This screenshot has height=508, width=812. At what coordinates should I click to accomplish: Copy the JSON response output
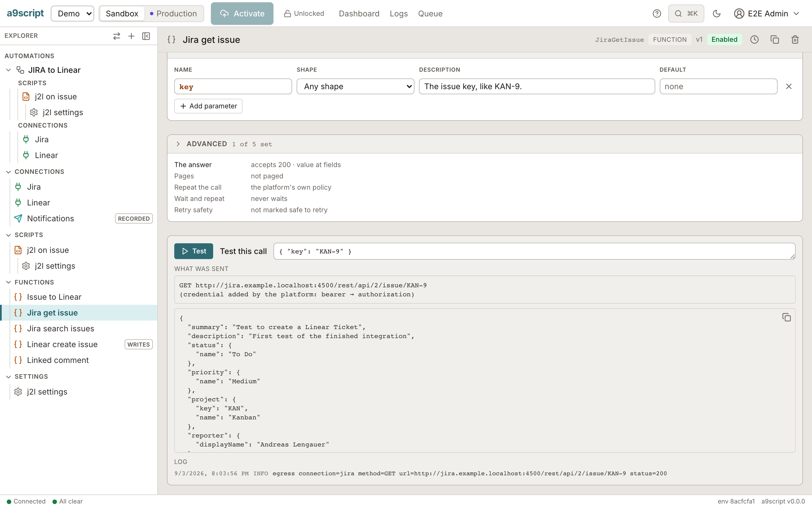(x=787, y=317)
